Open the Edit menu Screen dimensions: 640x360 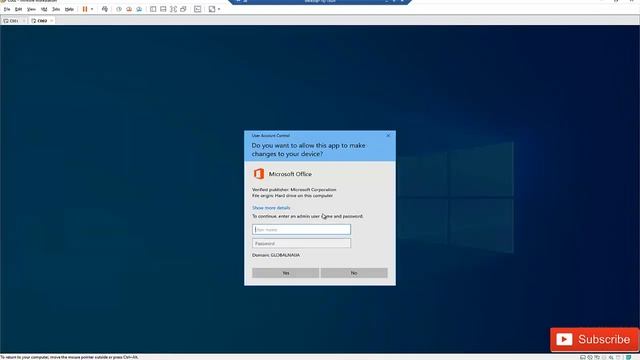tap(18, 9)
